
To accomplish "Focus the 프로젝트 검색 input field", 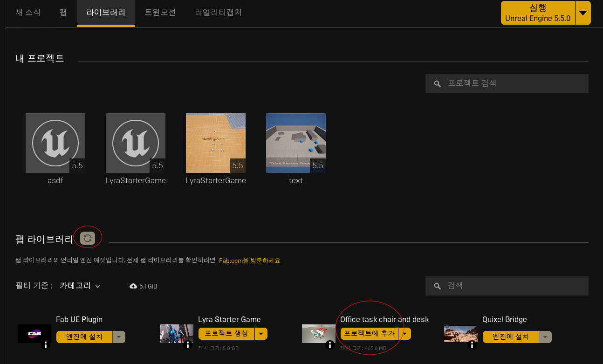I will (x=507, y=83).
